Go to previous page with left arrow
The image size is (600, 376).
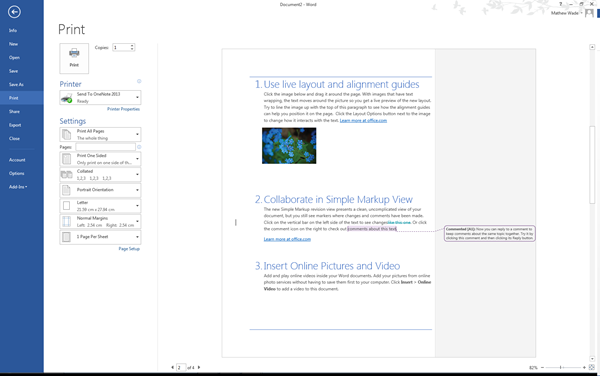pyautogui.click(x=172, y=367)
